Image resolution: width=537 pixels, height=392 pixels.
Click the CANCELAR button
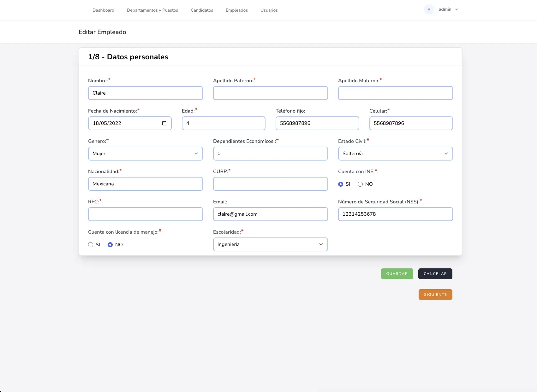pos(435,274)
